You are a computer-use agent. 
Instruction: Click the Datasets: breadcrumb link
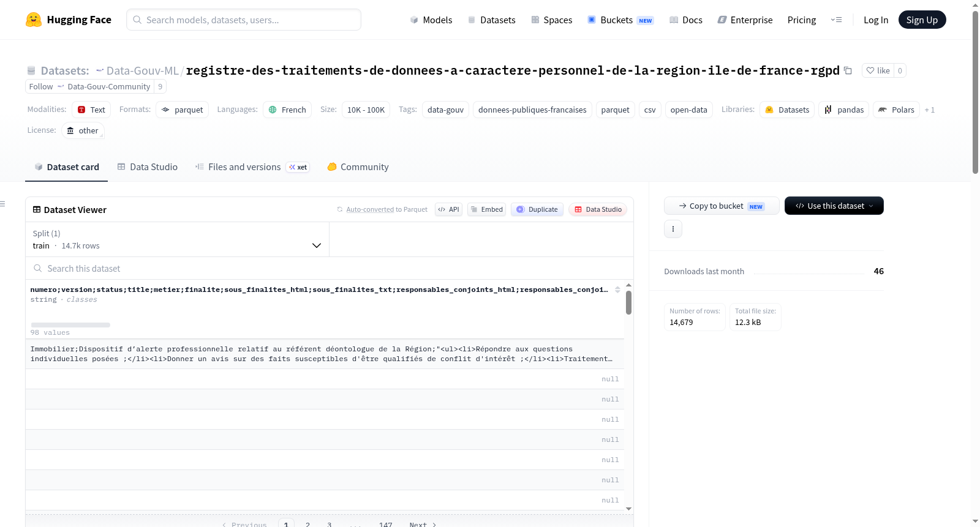click(65, 70)
